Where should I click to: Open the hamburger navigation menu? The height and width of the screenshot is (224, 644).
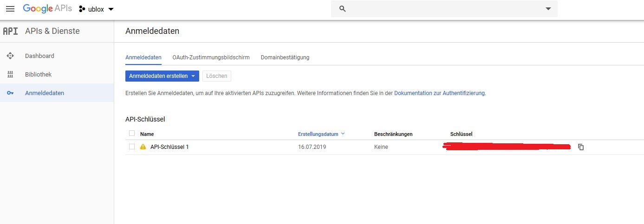(10, 9)
